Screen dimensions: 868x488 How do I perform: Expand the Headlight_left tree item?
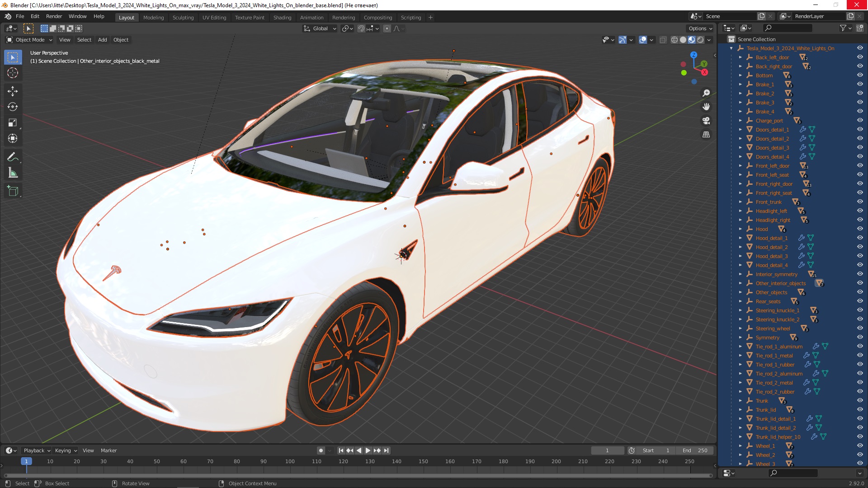741,211
